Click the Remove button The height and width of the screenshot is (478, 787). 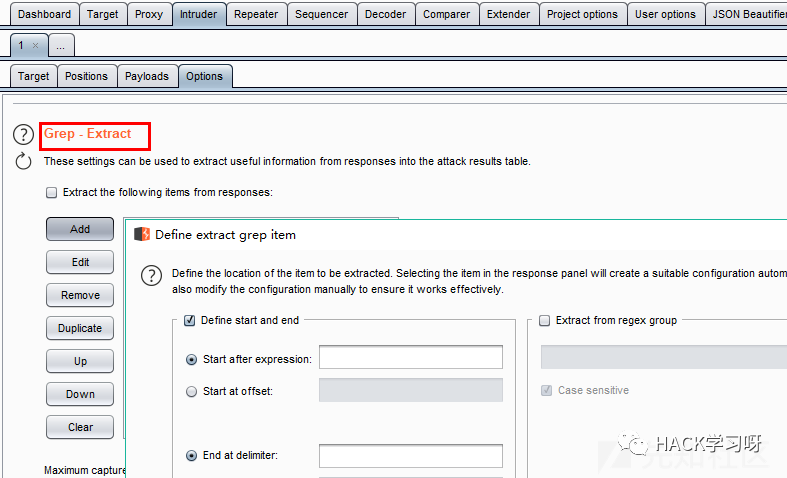80,295
